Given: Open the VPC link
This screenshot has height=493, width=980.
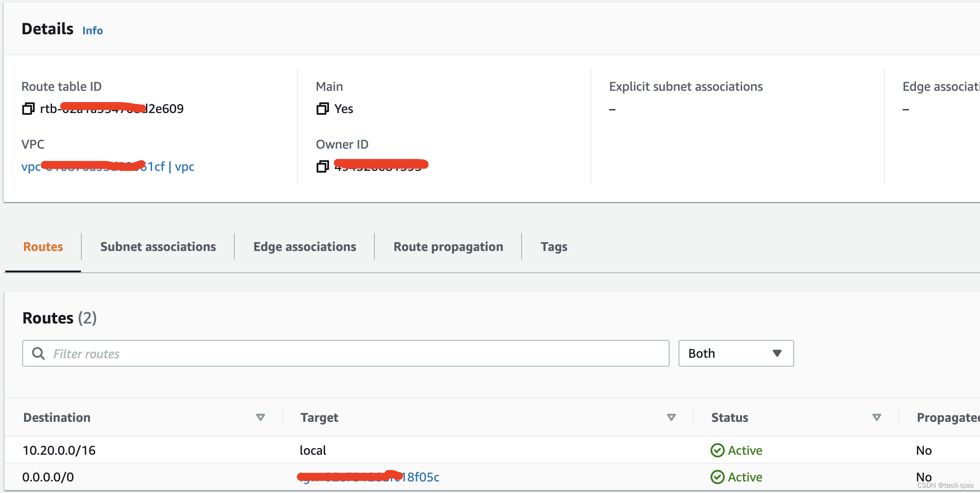Looking at the screenshot, I should [108, 167].
